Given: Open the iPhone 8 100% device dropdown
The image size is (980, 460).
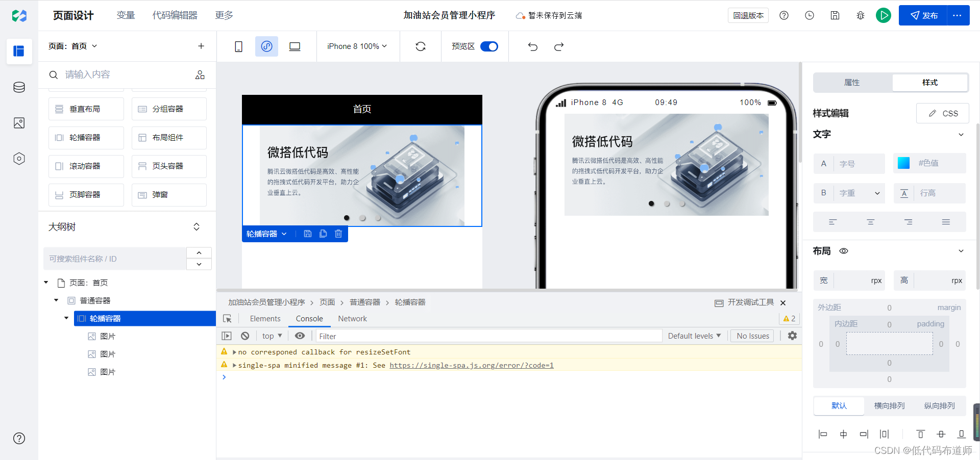Looking at the screenshot, I should click(357, 46).
